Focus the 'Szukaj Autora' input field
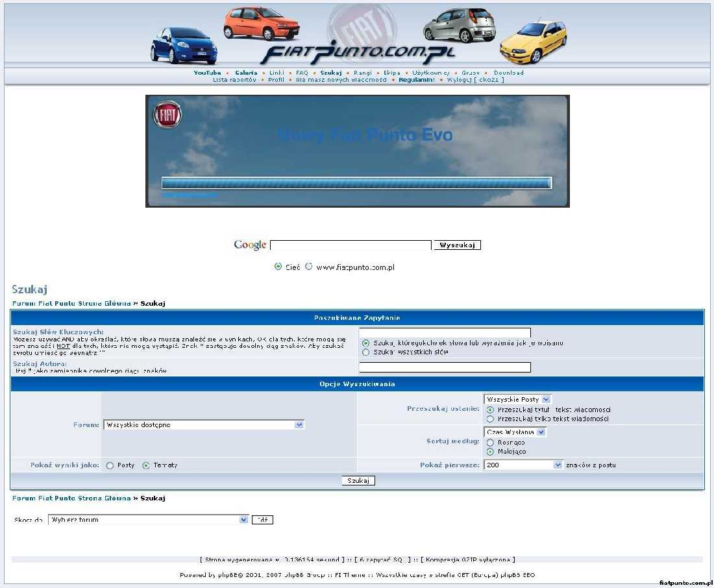The height and width of the screenshot is (588, 714). tap(445, 367)
